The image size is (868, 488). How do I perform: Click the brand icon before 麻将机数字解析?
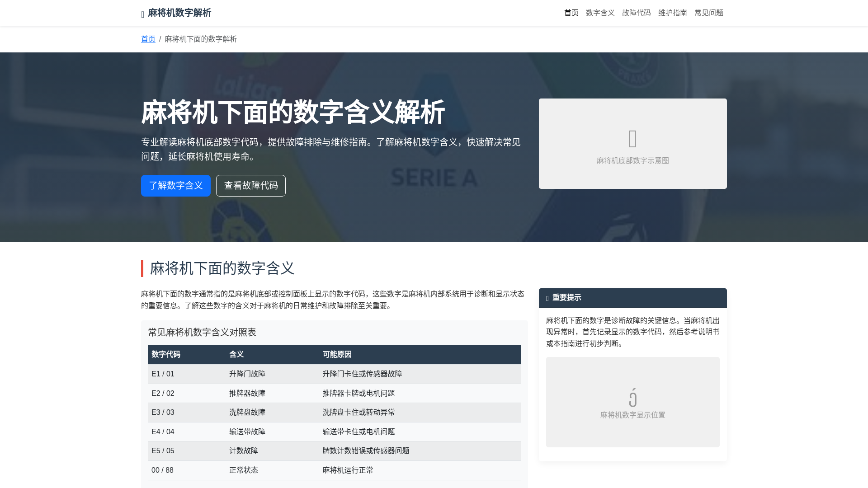pos(143,14)
